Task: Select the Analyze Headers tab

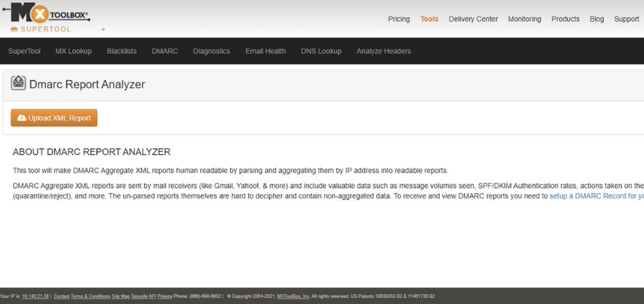Action: pyautogui.click(x=384, y=51)
